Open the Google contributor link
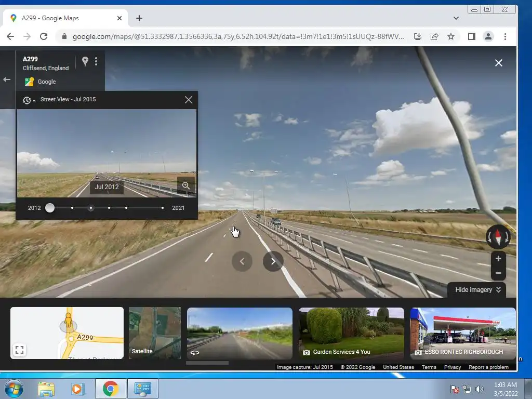Screen dimensions: 532x399 click(x=46, y=82)
